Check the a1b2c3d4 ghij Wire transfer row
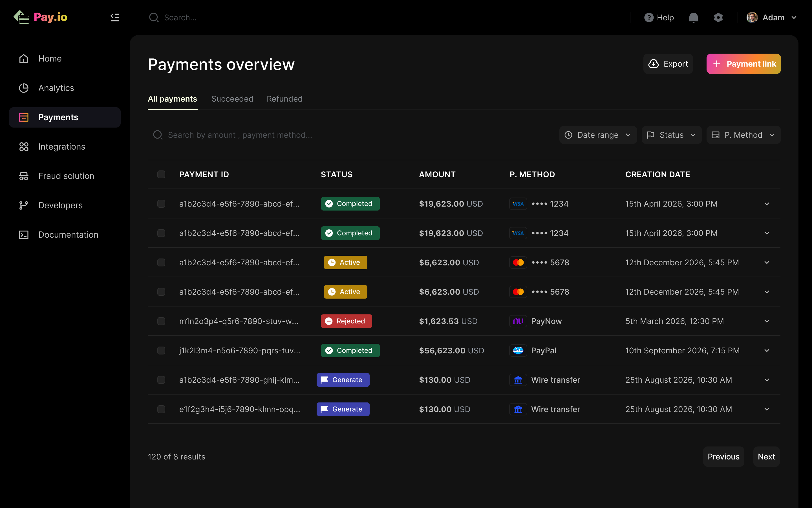 pos(161,380)
